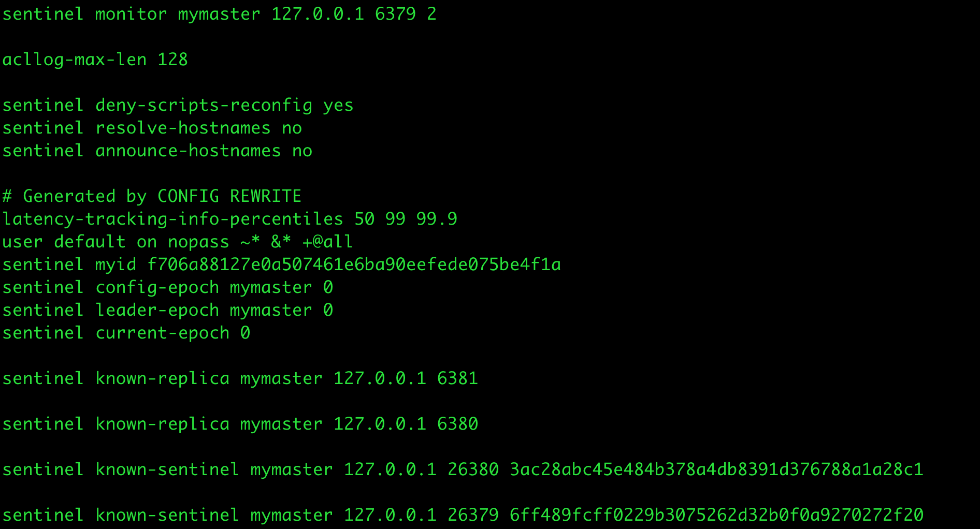Screen dimensions: 980x529
Task: Click the "+@all" permission text
Action: tap(327, 242)
